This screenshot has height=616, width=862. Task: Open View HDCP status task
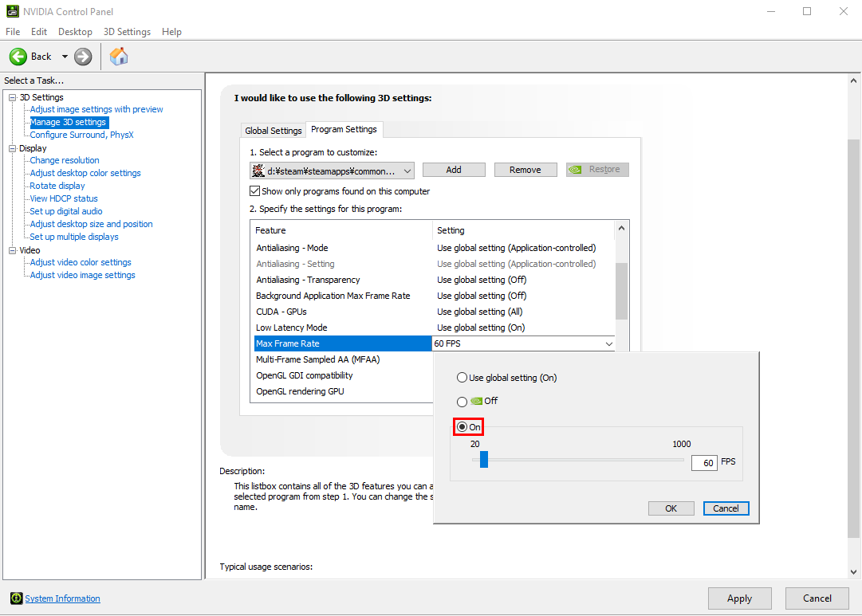coord(64,198)
